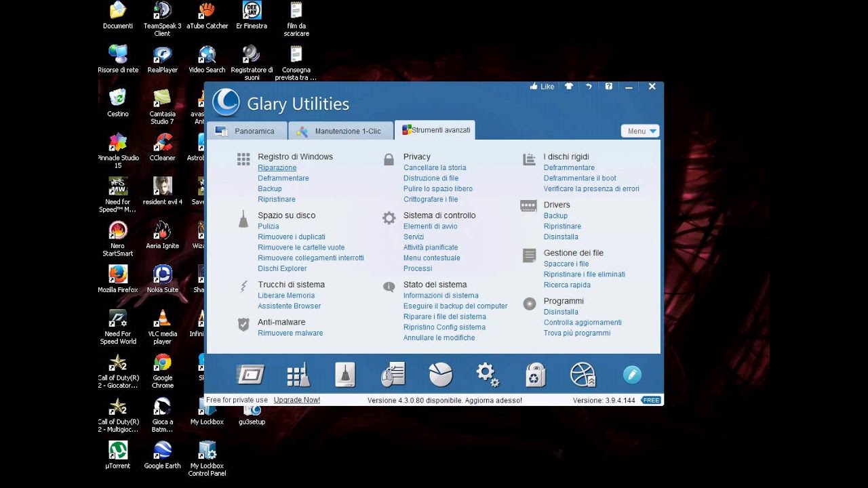The height and width of the screenshot is (488, 868).
Task: Click the FREE badge in status bar
Action: [x=651, y=401]
